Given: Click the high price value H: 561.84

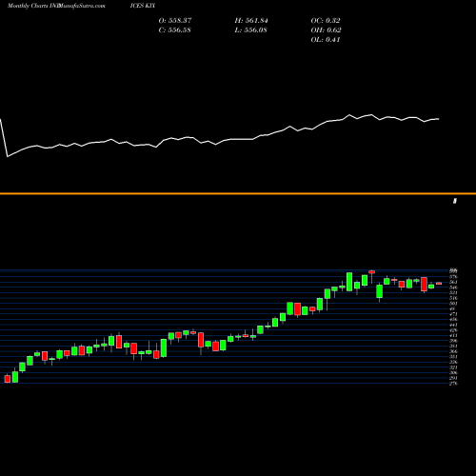Looking at the screenshot, I should click(251, 21).
